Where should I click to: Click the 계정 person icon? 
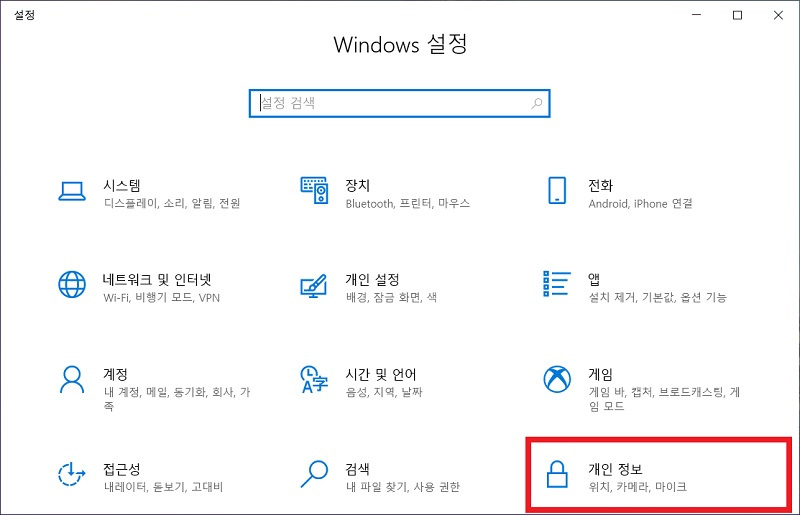[72, 379]
